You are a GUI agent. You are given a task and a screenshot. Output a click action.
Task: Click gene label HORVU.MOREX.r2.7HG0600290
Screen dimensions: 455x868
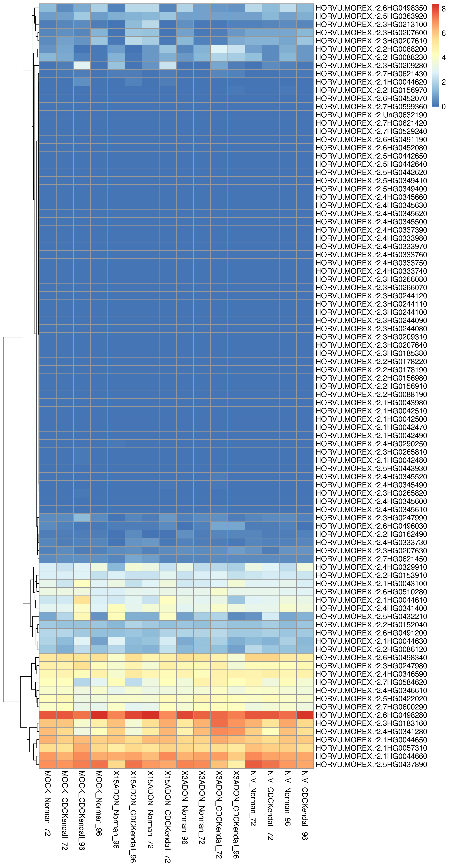point(371,707)
